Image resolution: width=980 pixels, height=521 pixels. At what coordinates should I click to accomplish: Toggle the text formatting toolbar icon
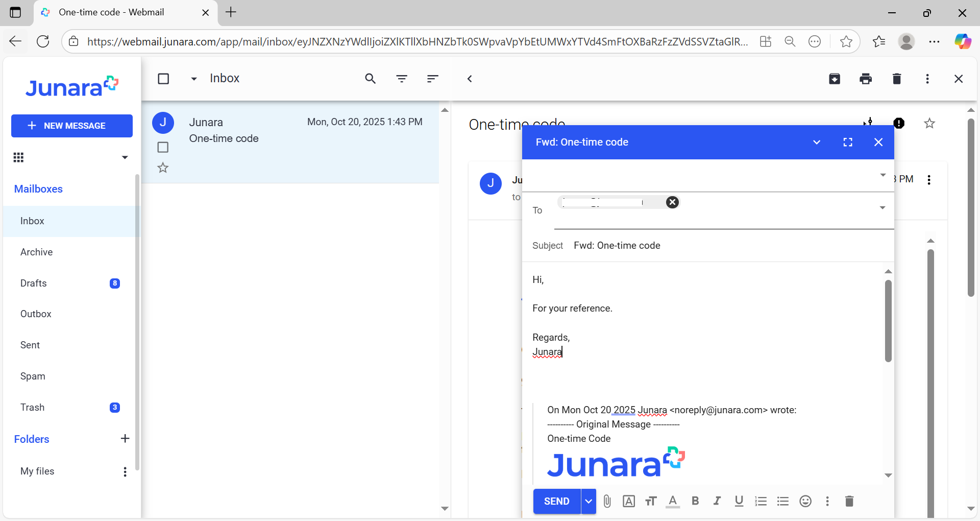point(629,502)
